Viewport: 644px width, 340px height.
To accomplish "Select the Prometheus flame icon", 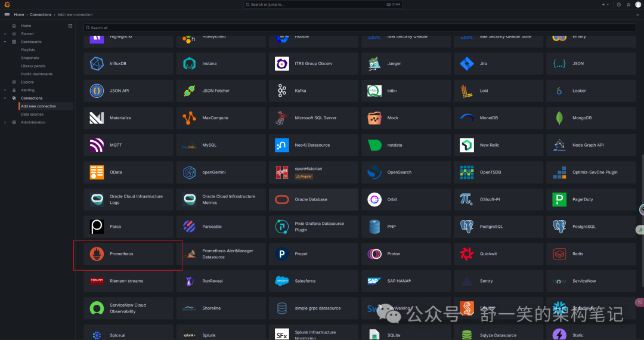I will (97, 254).
